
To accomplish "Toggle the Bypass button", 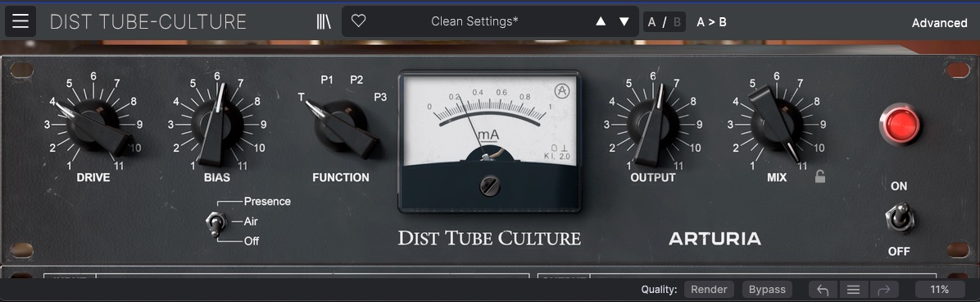I will tap(767, 290).
